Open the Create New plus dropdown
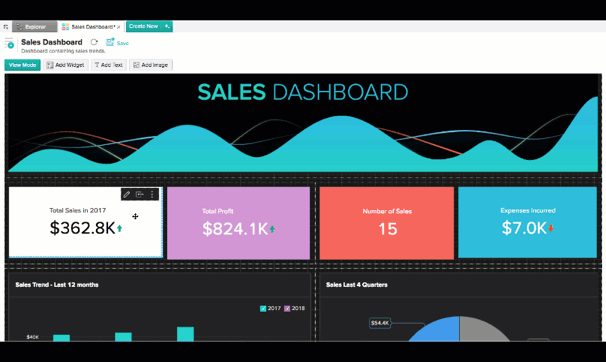 tap(167, 26)
